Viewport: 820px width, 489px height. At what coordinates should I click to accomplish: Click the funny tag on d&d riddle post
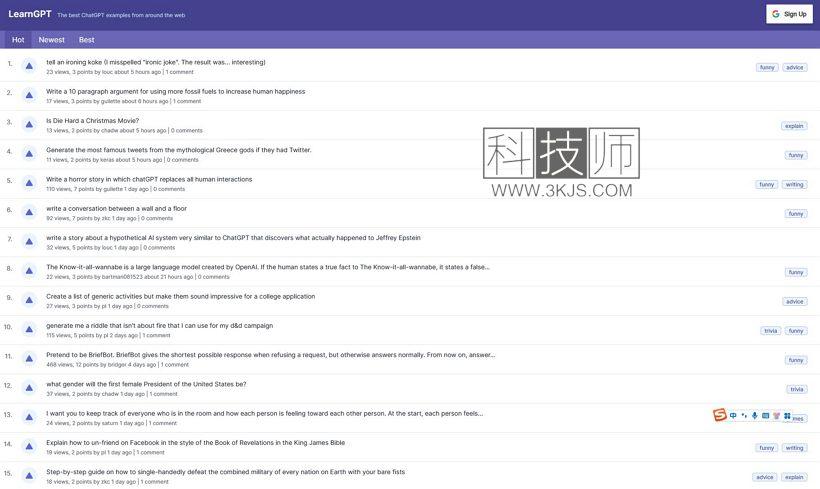796,331
